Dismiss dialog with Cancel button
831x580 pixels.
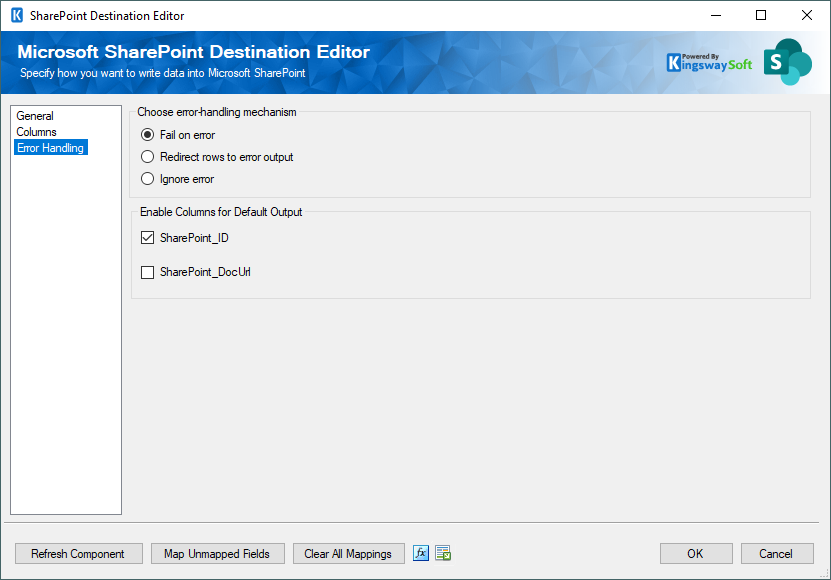click(x=776, y=553)
